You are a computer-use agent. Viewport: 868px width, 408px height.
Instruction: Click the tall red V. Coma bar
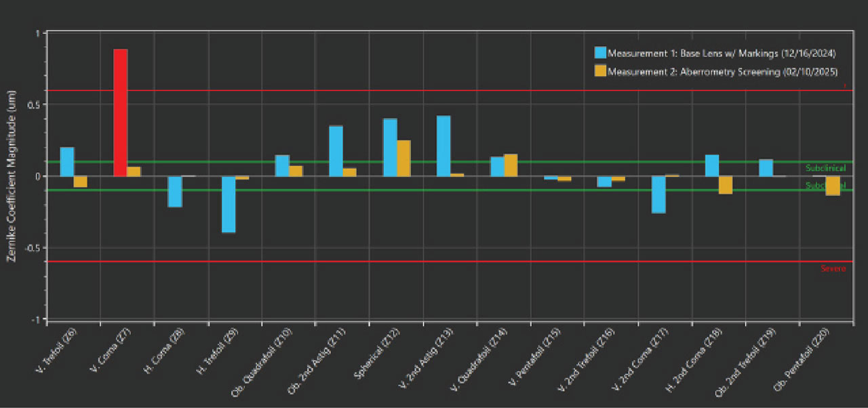[x=120, y=113]
